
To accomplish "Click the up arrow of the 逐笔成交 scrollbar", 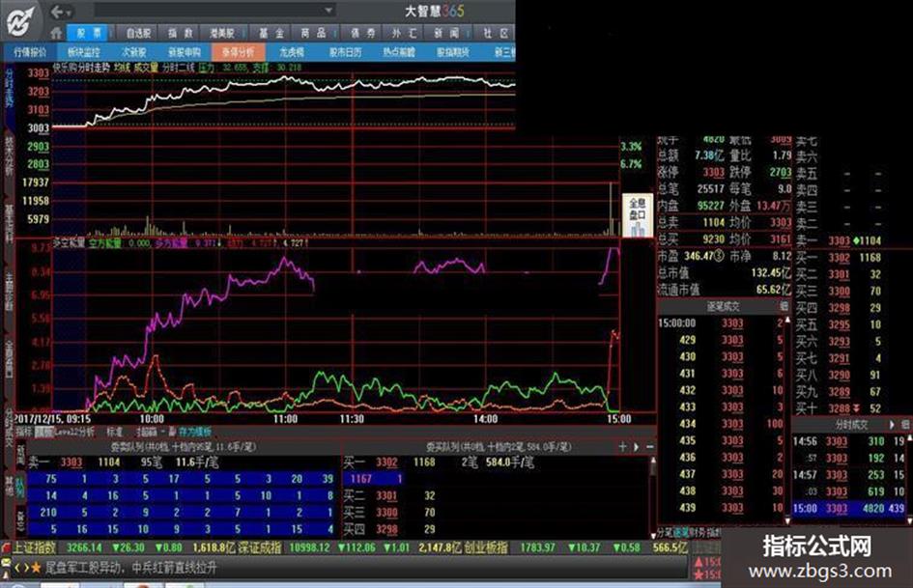I will 787,320.
